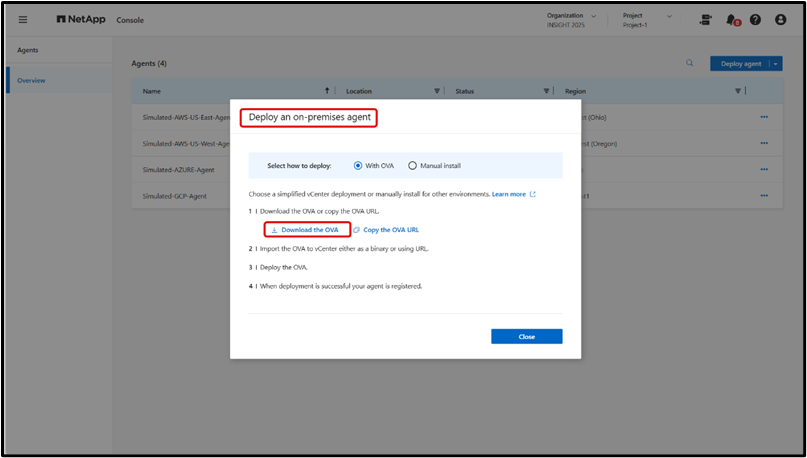Screen dimensions: 807x458
Task: Click the copy icon beside Copy the OVA URL
Action: coord(357,230)
